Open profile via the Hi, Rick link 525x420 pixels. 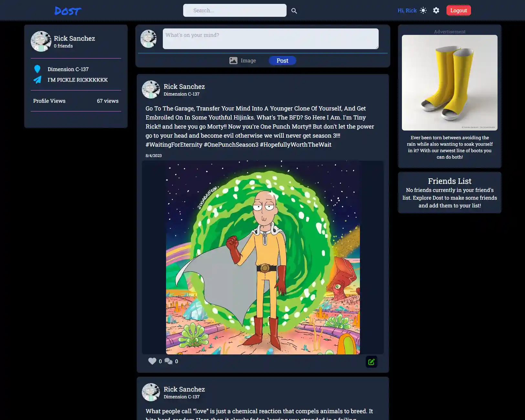pos(406,10)
